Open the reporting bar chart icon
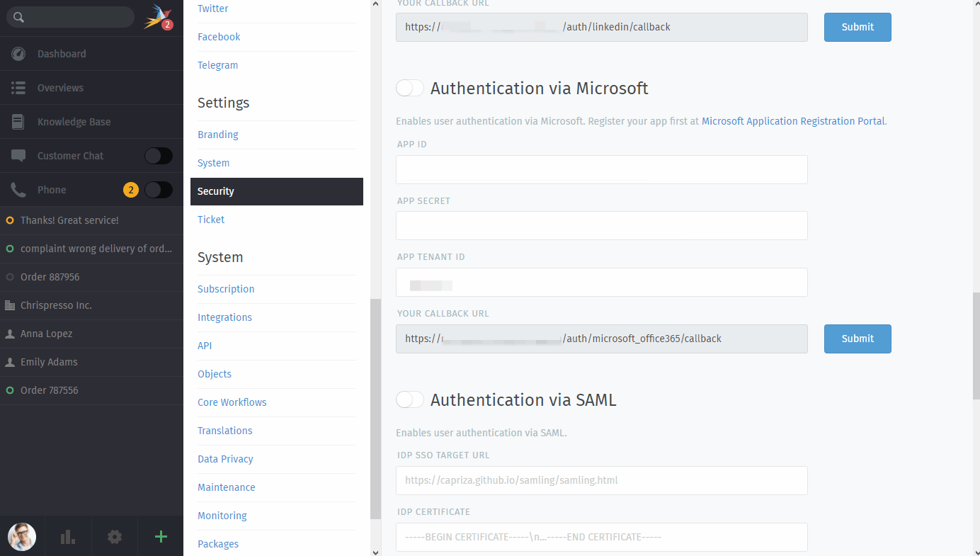 tap(68, 536)
